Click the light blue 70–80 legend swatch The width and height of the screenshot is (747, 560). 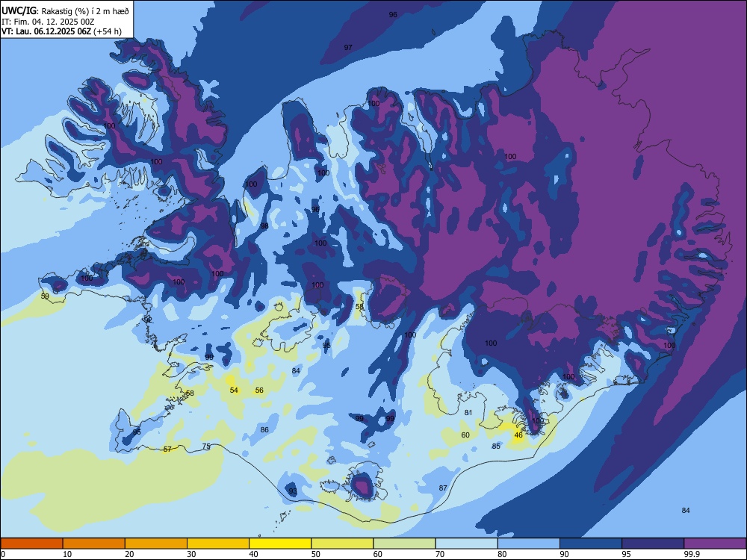(466, 544)
